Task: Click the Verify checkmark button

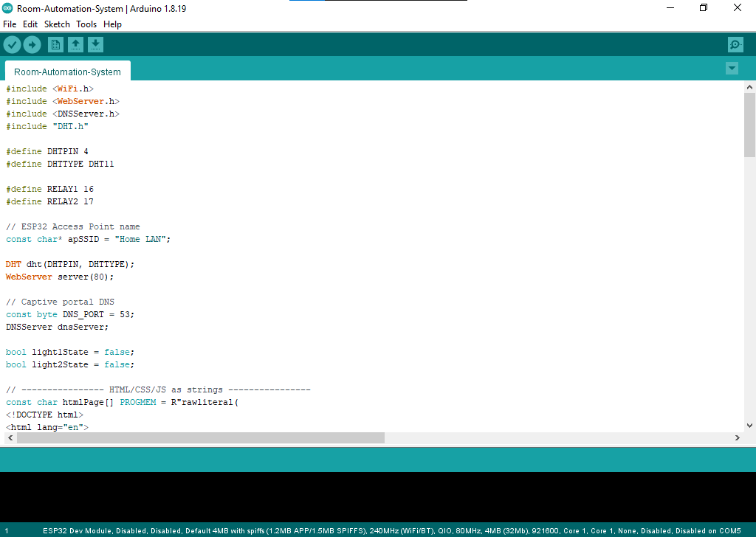Action: [x=12, y=45]
